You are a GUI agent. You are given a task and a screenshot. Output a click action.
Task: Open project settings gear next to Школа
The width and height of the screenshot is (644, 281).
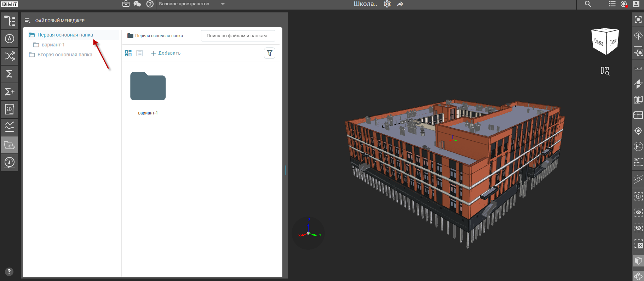pyautogui.click(x=387, y=4)
